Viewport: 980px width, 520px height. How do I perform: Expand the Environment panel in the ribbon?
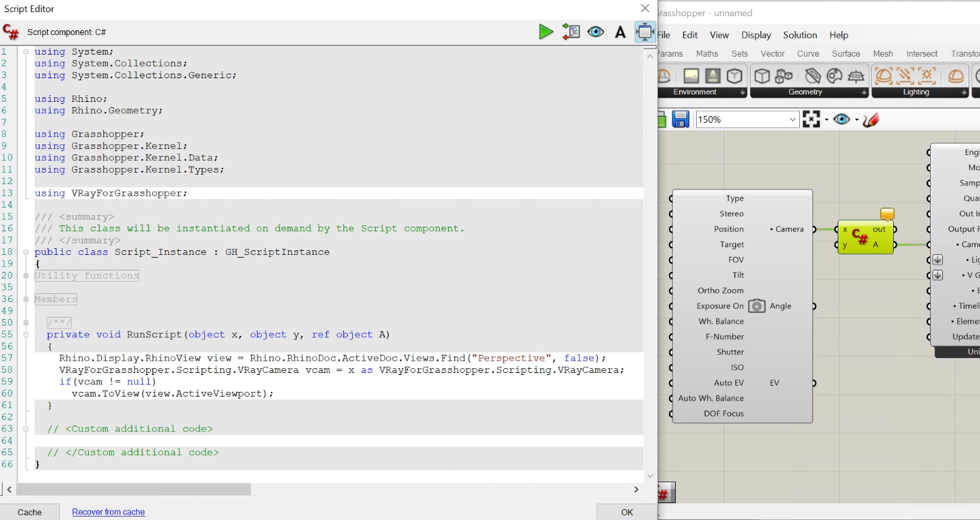742,92
